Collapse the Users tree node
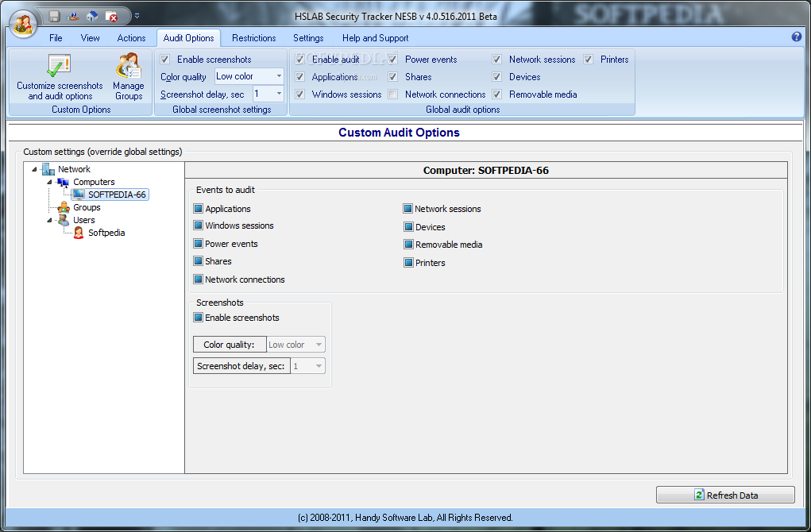The height and width of the screenshot is (532, 811). click(50, 220)
